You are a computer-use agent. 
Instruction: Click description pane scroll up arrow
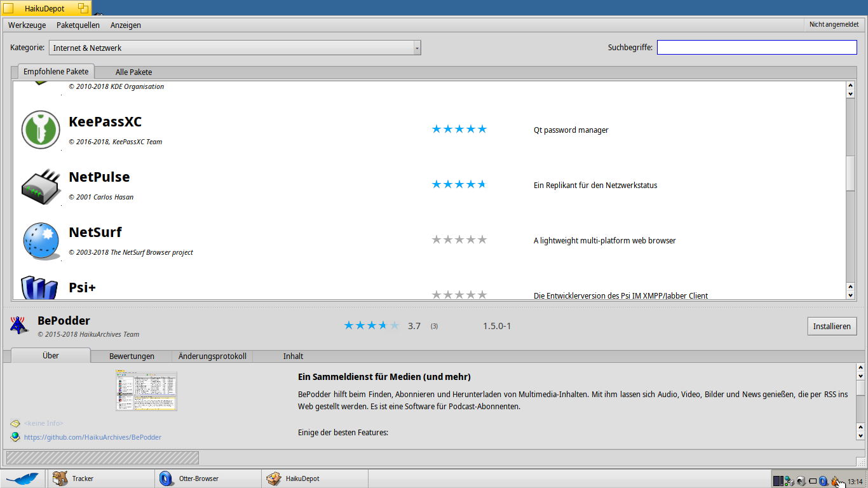pos(860,368)
